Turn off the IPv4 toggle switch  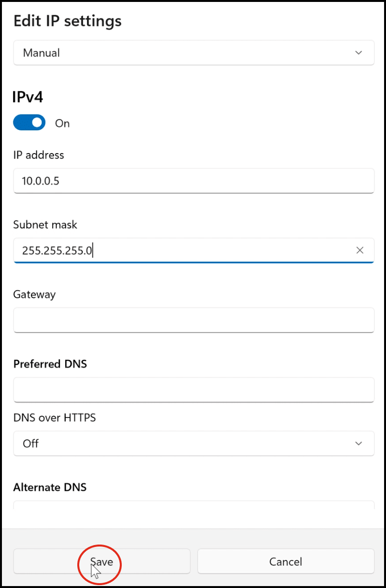(29, 123)
